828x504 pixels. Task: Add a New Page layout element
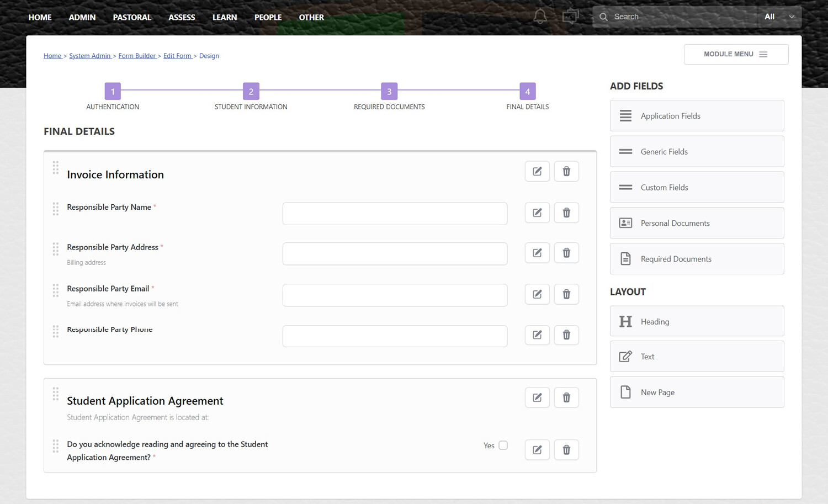click(x=697, y=392)
